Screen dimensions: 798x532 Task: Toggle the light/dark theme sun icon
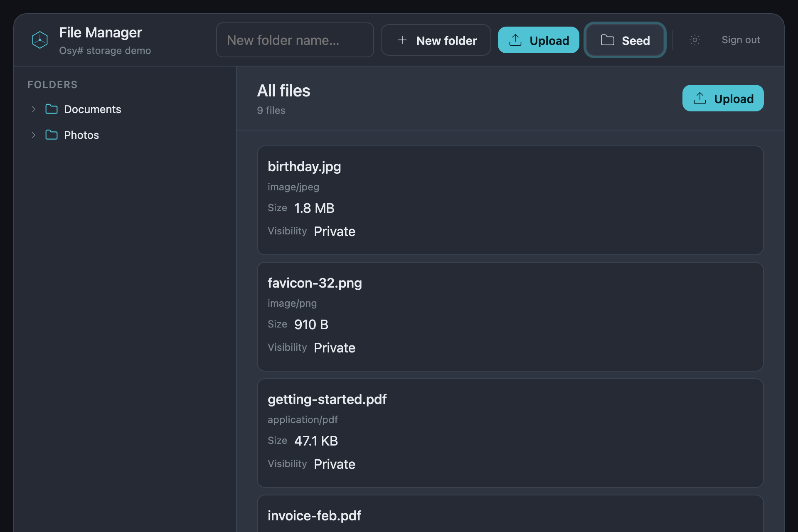695,40
